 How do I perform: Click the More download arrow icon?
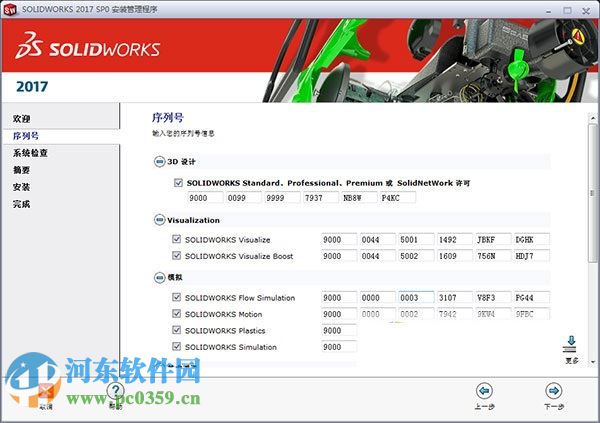(x=571, y=345)
